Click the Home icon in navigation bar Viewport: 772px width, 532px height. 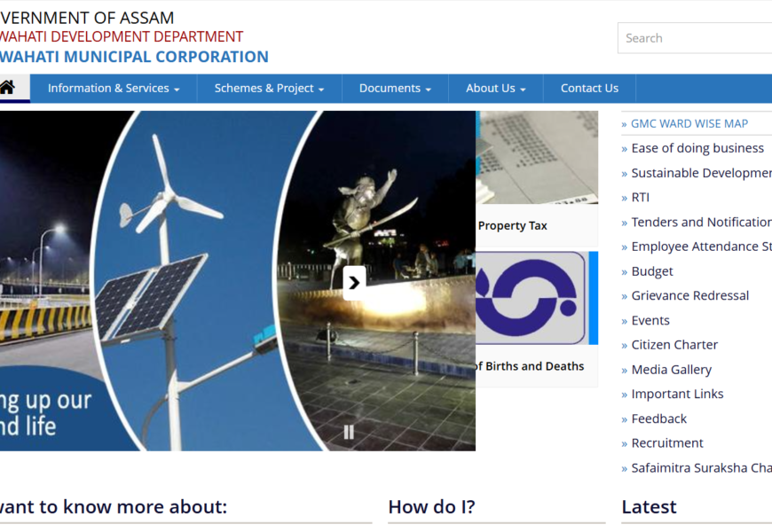[8, 88]
